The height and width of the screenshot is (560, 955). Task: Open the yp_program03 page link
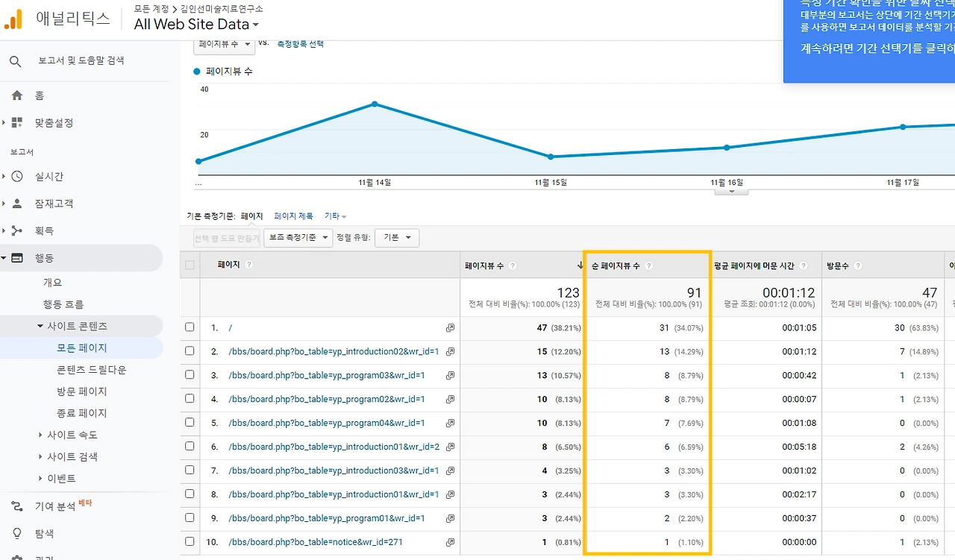pyautogui.click(x=327, y=375)
